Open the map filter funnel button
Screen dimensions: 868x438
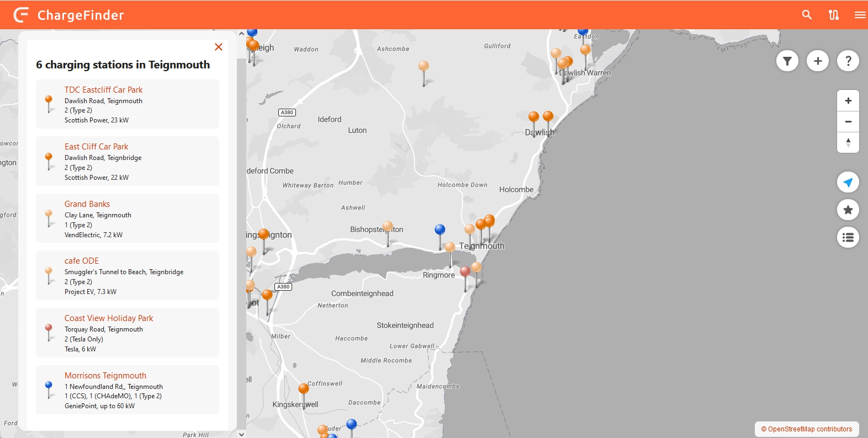point(787,61)
